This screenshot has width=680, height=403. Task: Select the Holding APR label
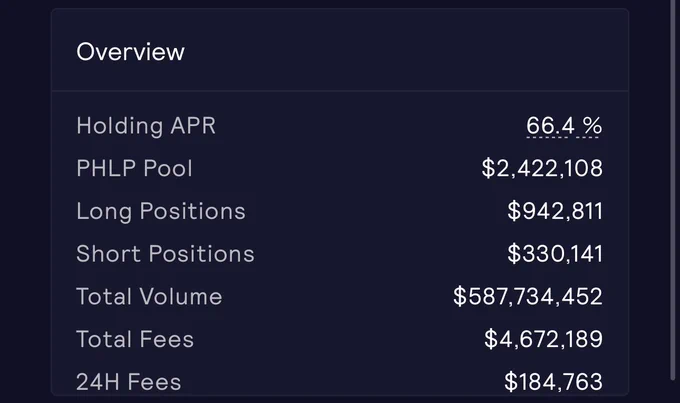146,126
